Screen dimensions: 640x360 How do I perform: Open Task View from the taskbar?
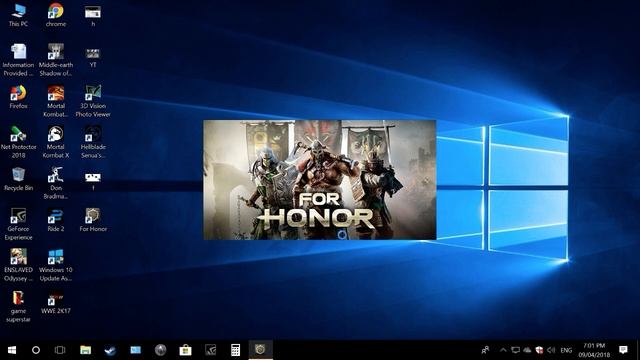(x=60, y=350)
